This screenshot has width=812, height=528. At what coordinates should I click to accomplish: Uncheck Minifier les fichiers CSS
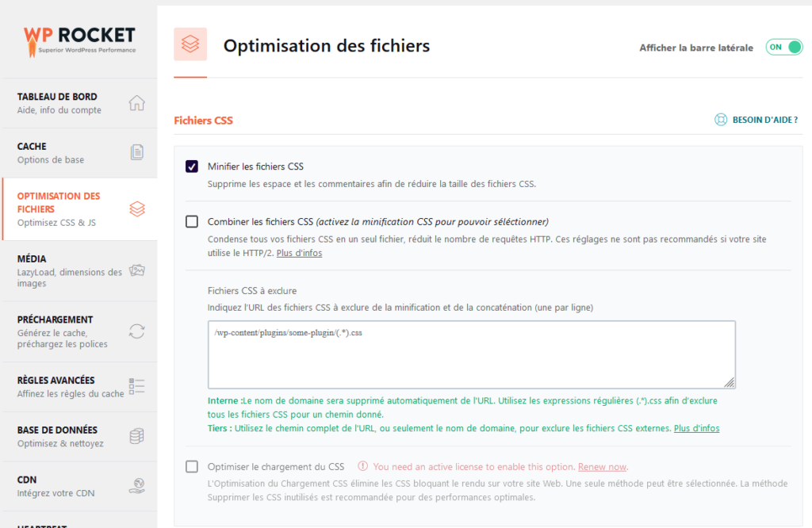coord(192,166)
